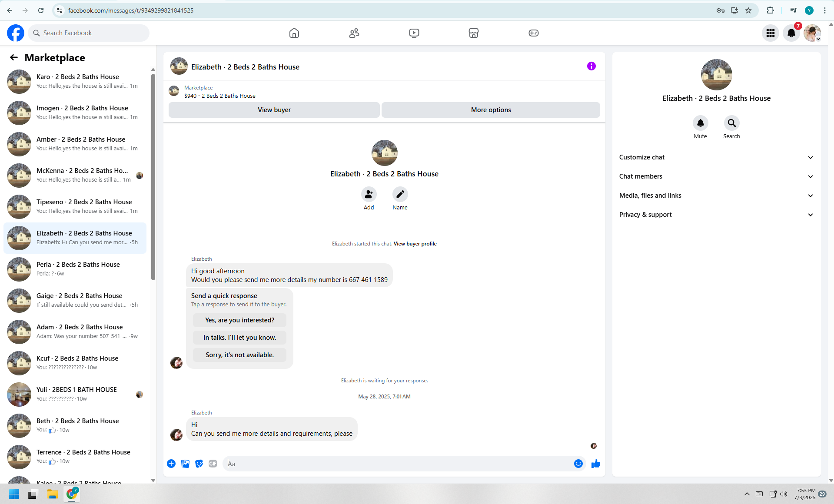Click the conversation list scrollbar
Screen dimensions: 834x504
pyautogui.click(x=153, y=177)
